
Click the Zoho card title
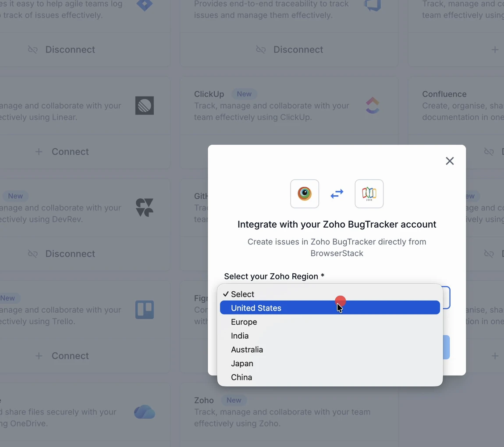point(204,400)
